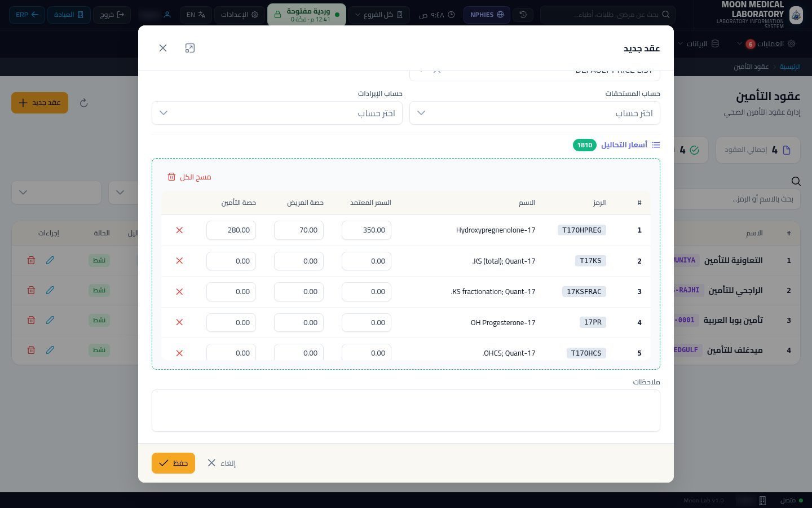Edit approved price 350.00 for T17OHPREG
Image resolution: width=812 pixels, height=508 pixels.
(367, 230)
